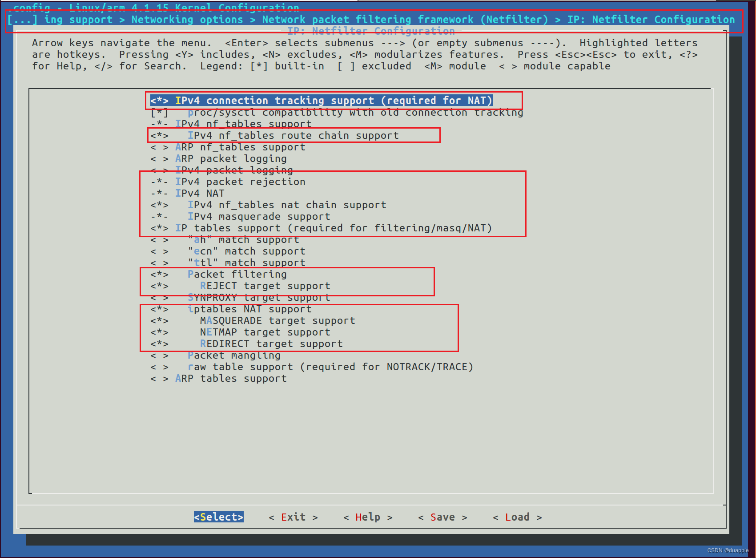
Task: Enable the Packet mangling option
Action: coord(215,355)
